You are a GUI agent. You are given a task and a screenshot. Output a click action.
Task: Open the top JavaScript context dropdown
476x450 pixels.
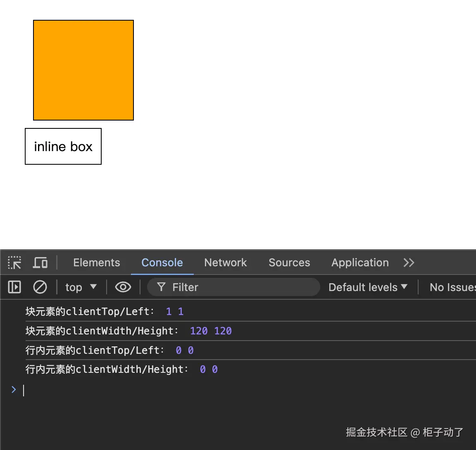(x=81, y=287)
